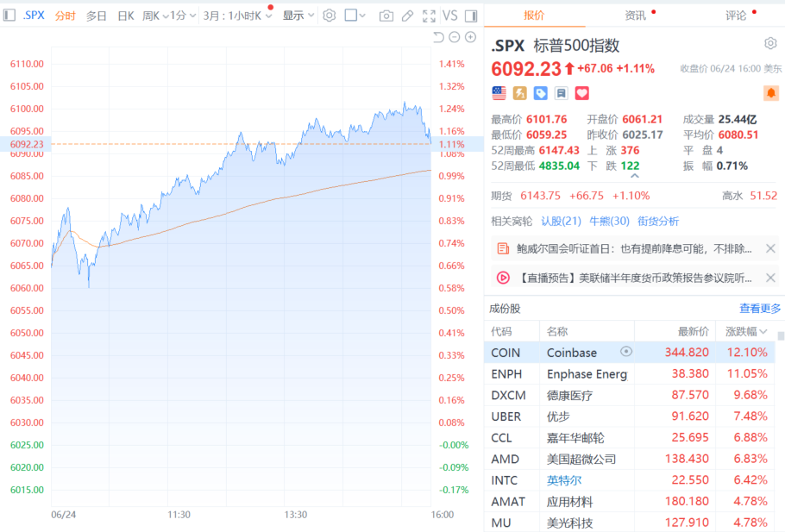
Task: Take a chart screenshot with the camera icon
Action: point(386,16)
